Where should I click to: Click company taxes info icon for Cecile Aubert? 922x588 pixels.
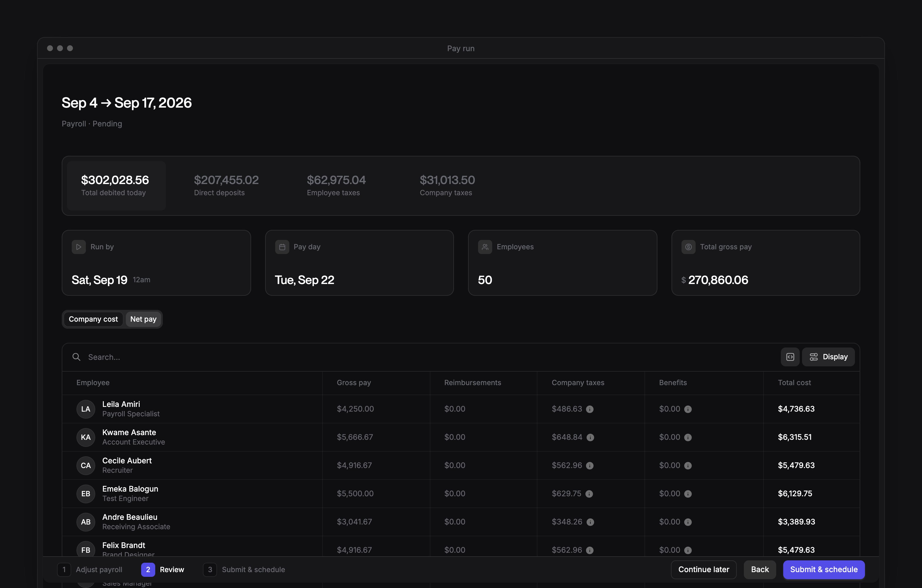tap(590, 466)
